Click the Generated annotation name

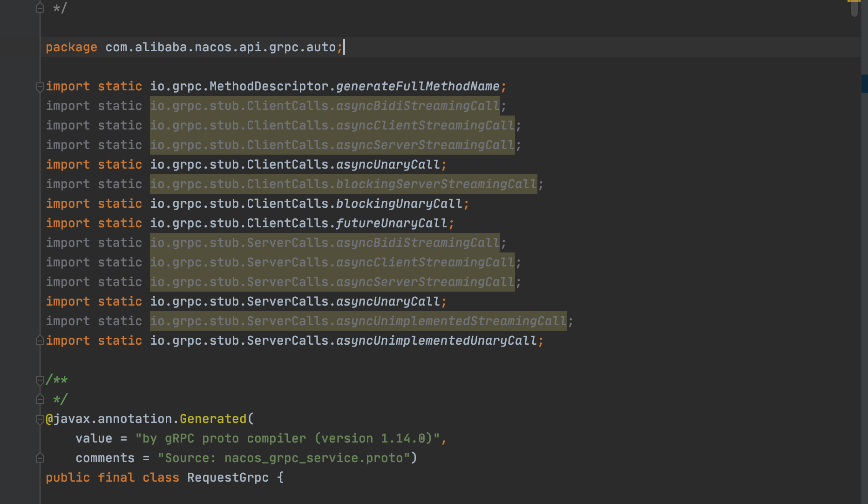point(212,418)
